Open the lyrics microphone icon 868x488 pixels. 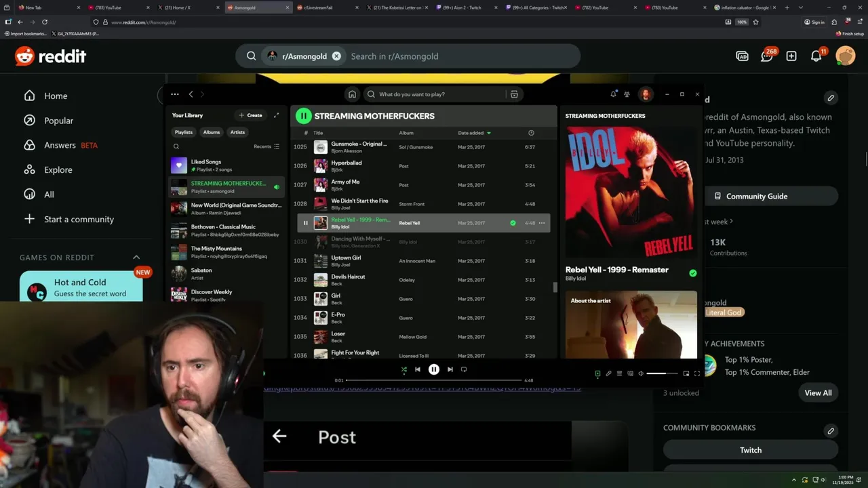608,373
